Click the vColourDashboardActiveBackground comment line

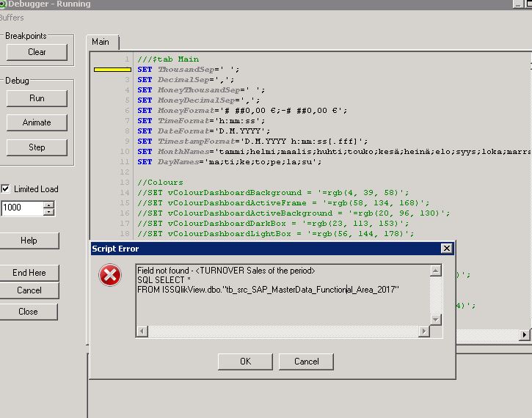pos(294,213)
